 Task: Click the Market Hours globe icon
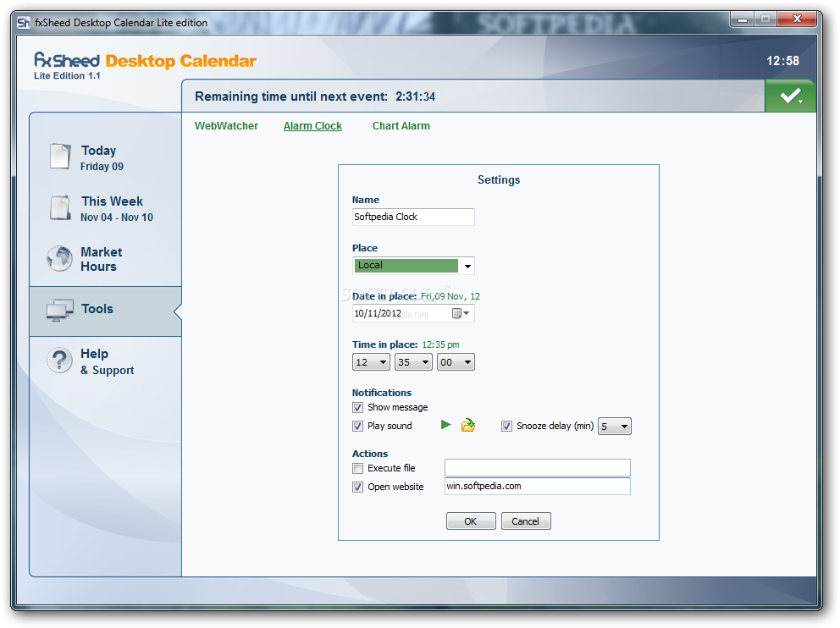click(59, 259)
